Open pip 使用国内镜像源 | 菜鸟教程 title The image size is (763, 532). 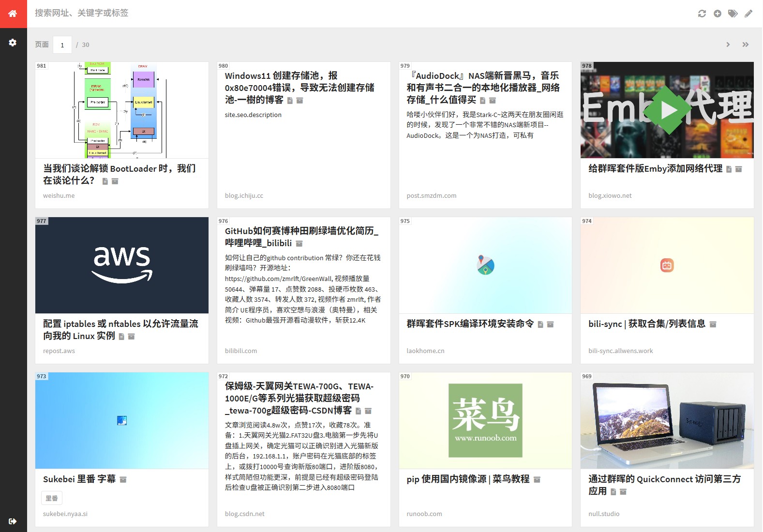(468, 479)
